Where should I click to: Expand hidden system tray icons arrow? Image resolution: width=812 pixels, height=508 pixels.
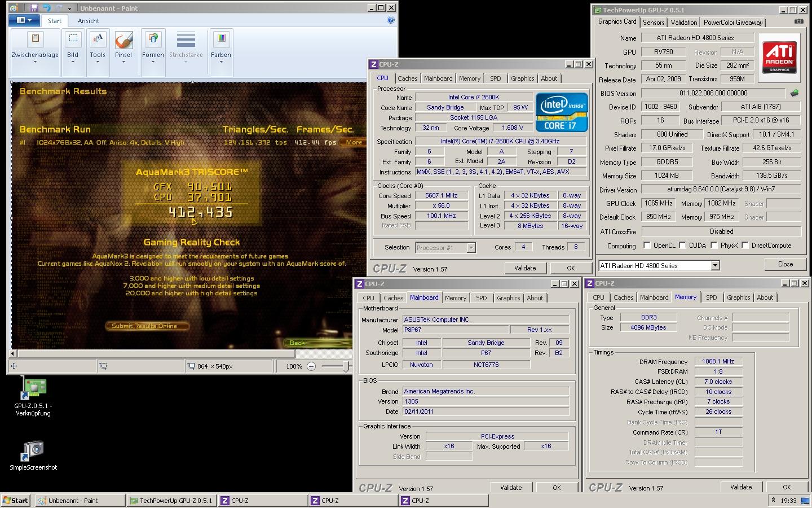(x=773, y=501)
